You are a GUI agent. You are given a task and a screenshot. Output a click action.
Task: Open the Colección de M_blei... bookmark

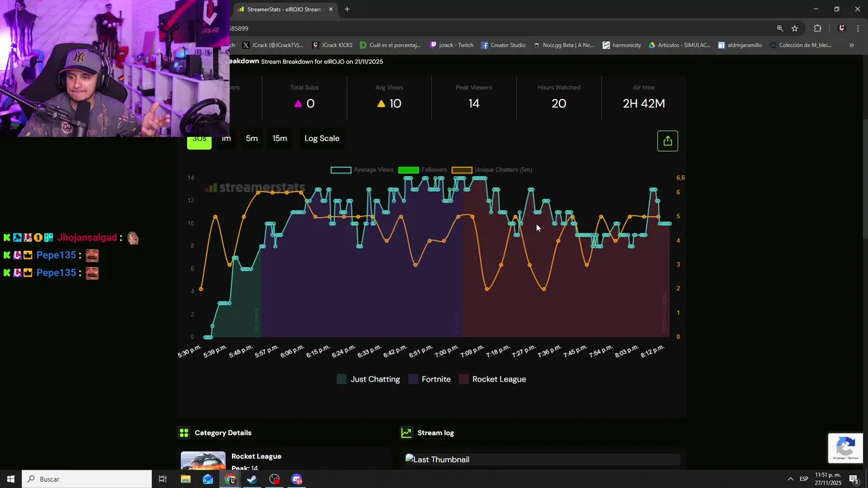point(800,45)
